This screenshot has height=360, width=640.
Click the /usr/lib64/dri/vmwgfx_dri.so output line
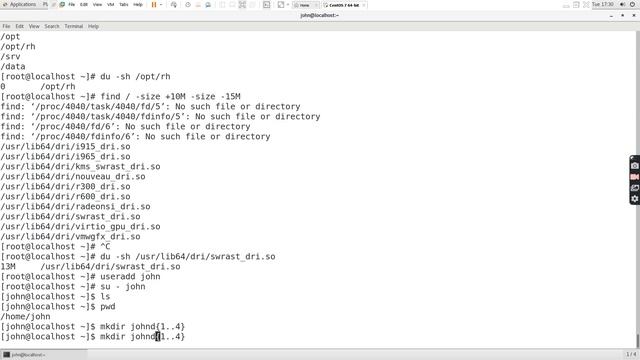(70, 236)
